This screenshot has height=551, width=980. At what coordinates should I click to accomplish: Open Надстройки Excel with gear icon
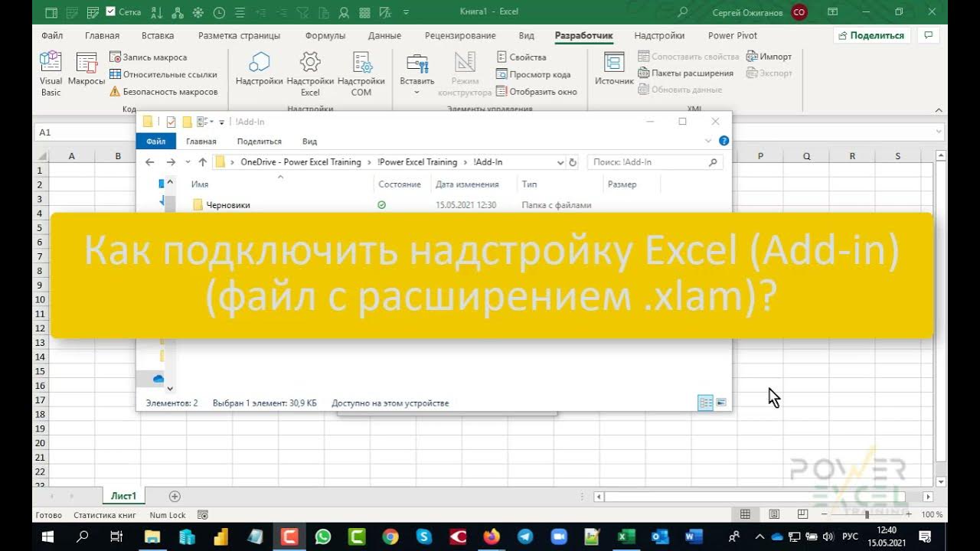tap(310, 74)
